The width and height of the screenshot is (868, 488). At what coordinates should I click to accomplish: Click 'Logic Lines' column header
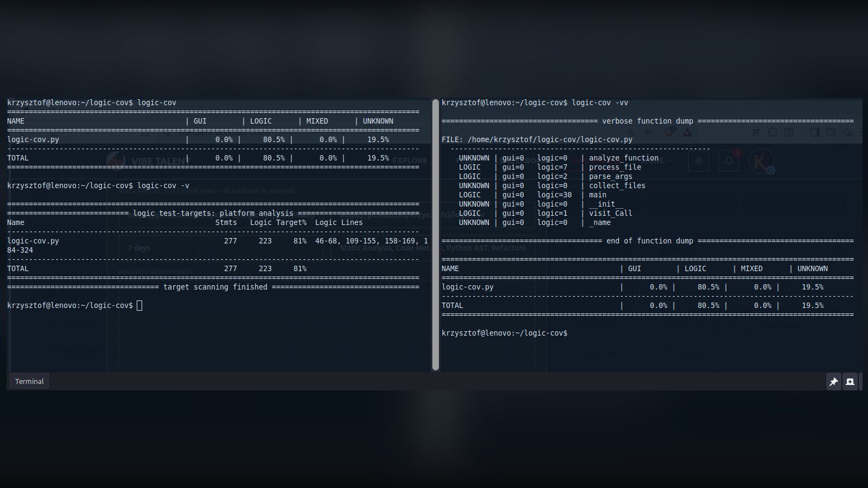(339, 222)
